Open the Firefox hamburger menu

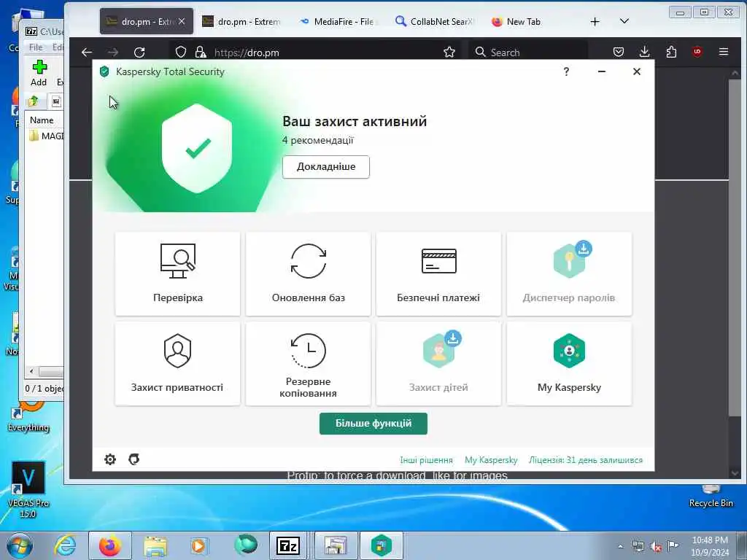click(x=724, y=52)
